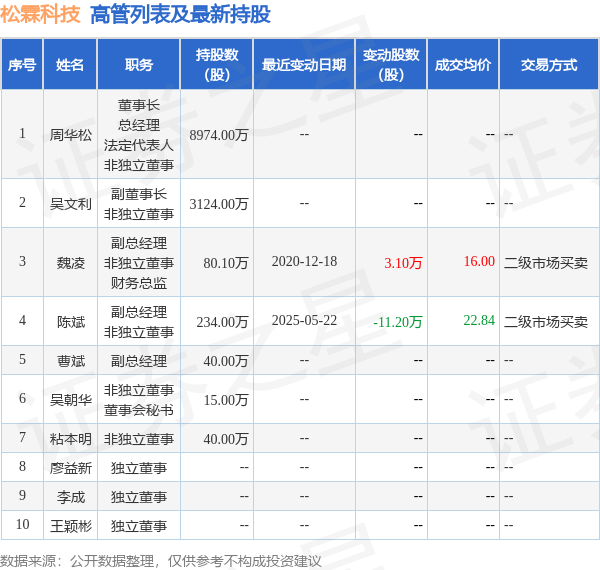The height and width of the screenshot is (570, 600).
Task: Select the 职务 column header
Action: click(139, 65)
